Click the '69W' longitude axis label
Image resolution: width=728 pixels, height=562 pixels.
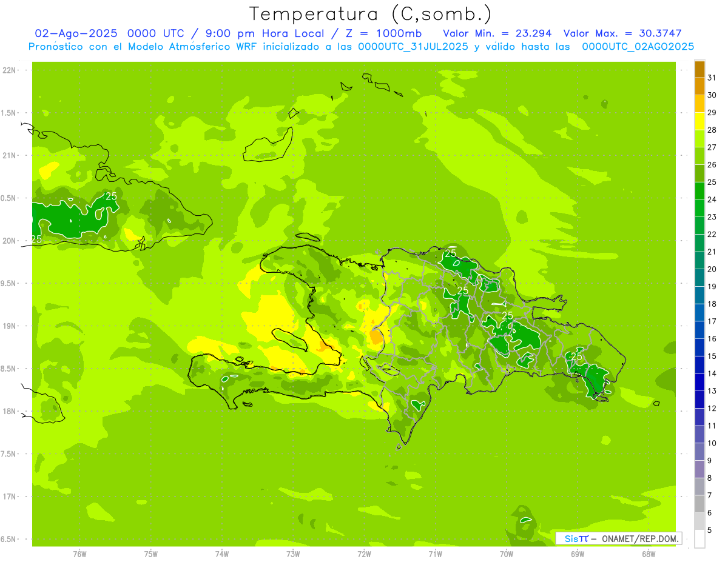pyautogui.click(x=577, y=555)
